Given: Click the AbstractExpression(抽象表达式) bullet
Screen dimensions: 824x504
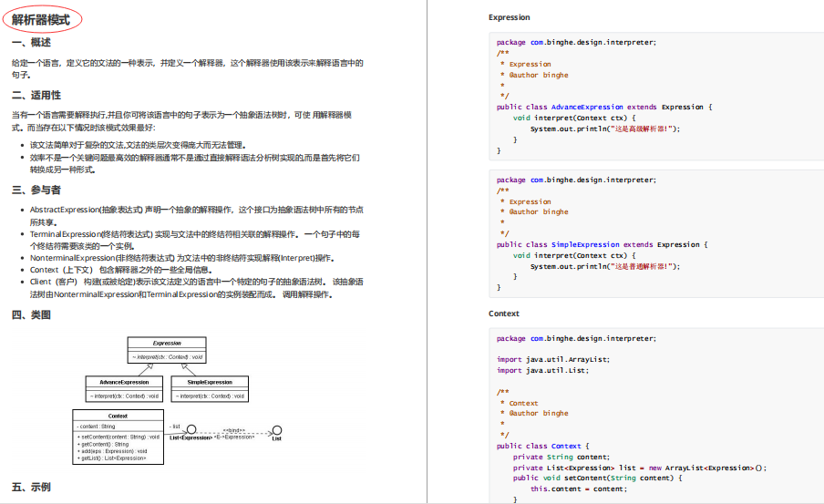Looking at the screenshot, I should point(197,215).
